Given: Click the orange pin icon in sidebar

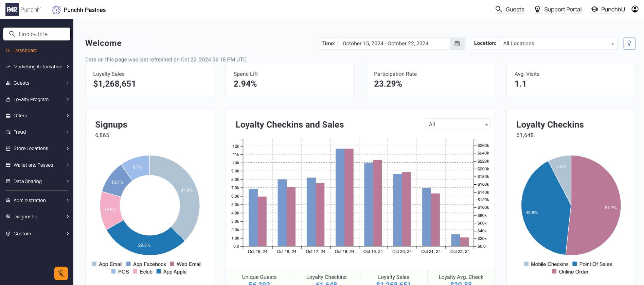Looking at the screenshot, I should pyautogui.click(x=61, y=273).
